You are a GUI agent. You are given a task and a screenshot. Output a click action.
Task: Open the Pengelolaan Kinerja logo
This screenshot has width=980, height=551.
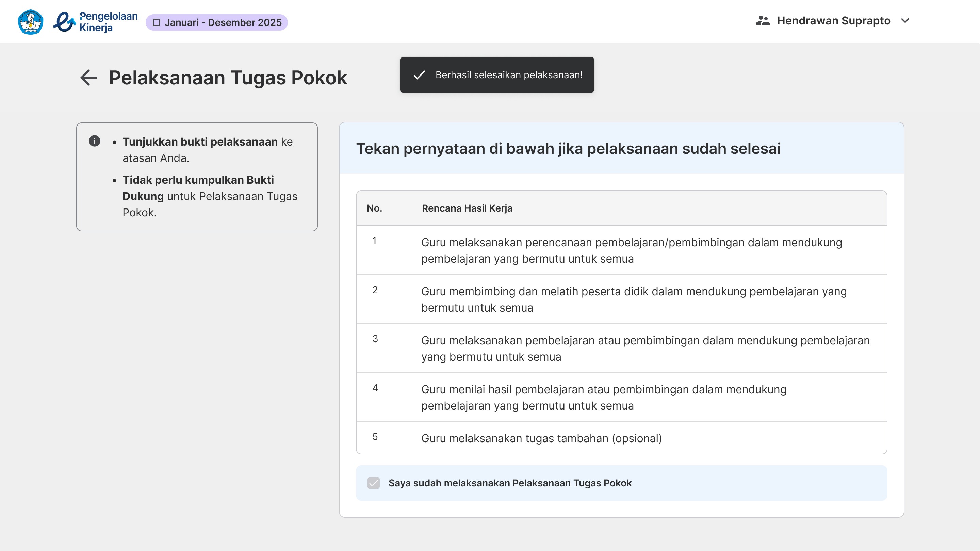click(x=96, y=22)
